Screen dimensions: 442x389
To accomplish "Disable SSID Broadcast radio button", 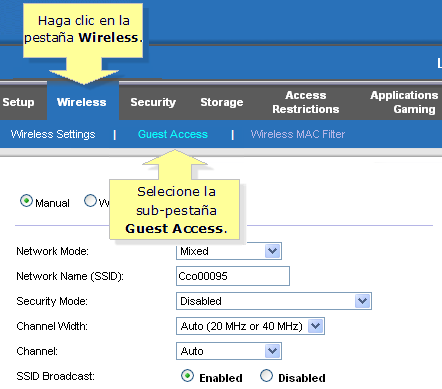I will (266, 376).
